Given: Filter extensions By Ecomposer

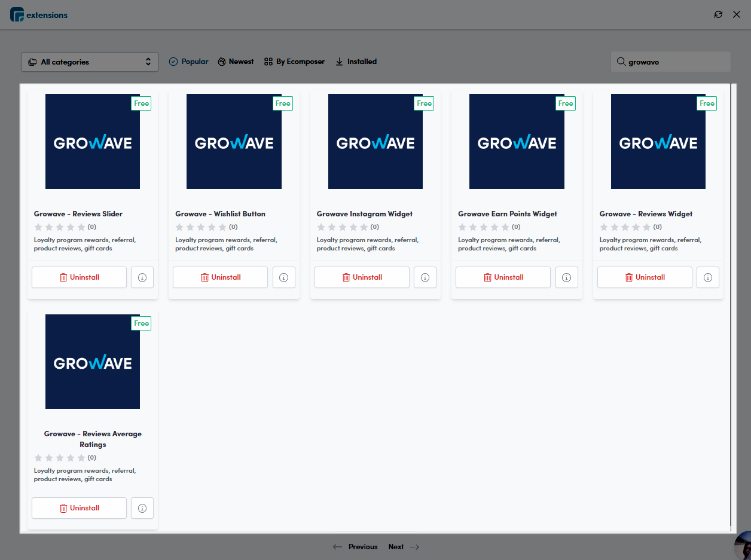Looking at the screenshot, I should pyautogui.click(x=295, y=62).
